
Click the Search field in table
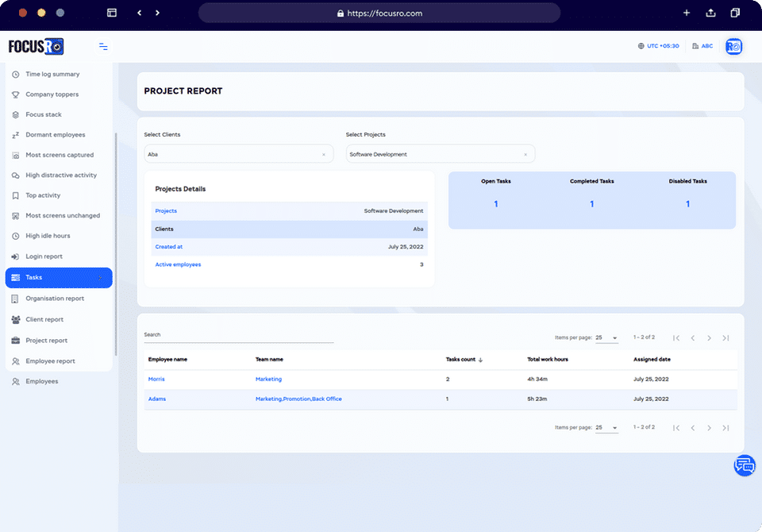(239, 336)
